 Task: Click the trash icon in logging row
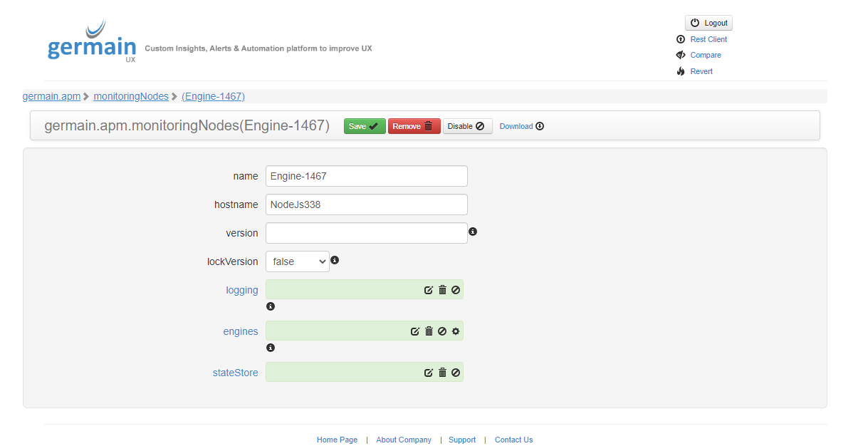(442, 290)
